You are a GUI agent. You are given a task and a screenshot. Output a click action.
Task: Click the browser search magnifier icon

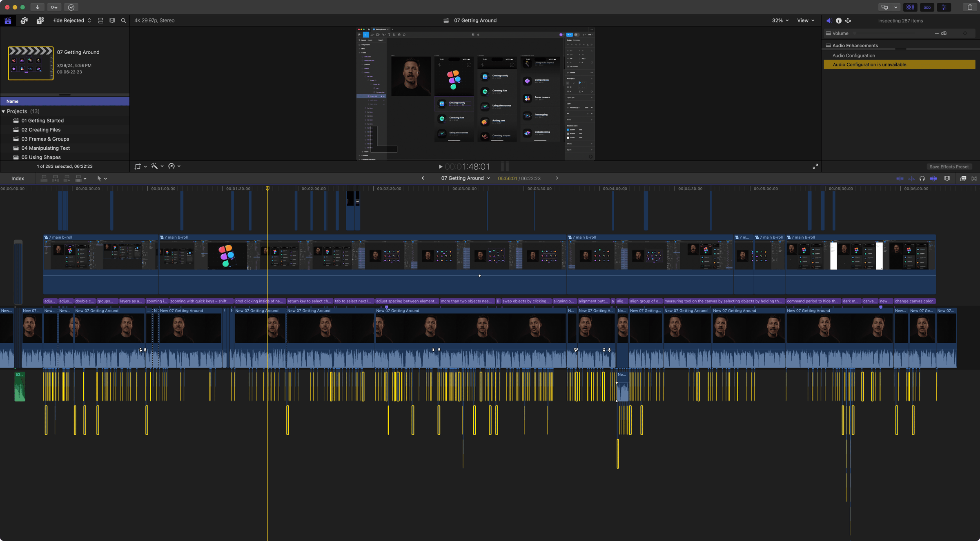123,20
